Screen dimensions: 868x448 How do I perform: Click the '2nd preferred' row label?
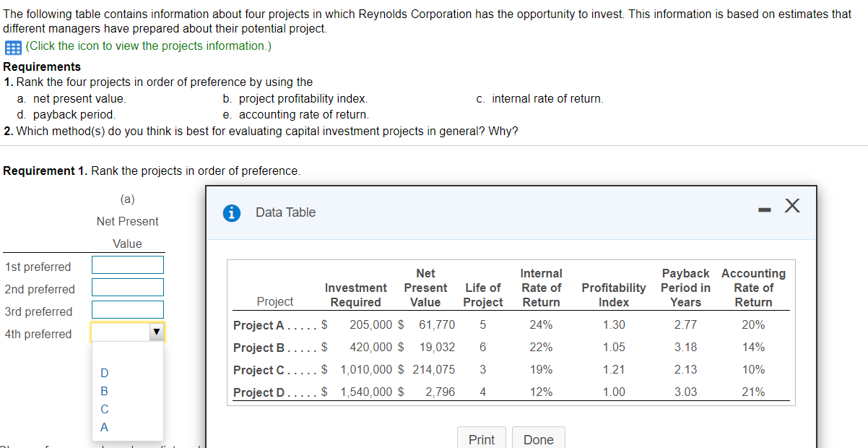click(x=40, y=289)
